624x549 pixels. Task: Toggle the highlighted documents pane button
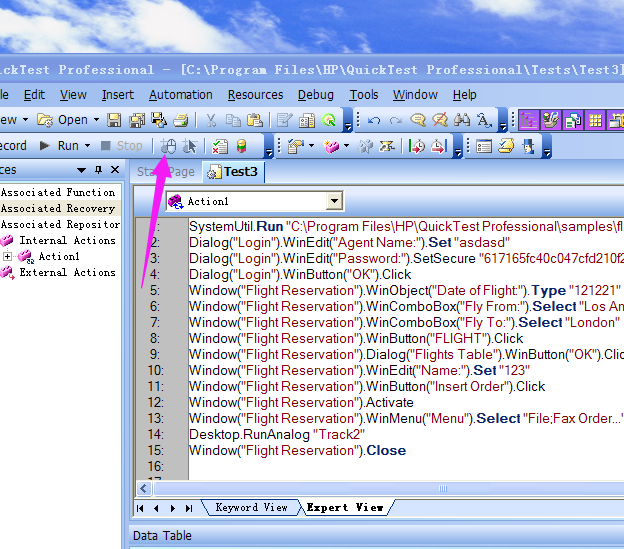[x=573, y=120]
